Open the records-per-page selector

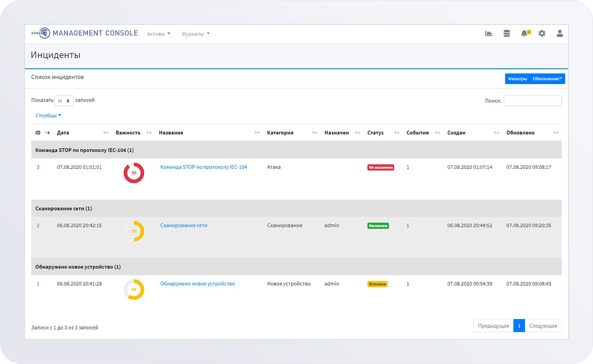point(64,101)
